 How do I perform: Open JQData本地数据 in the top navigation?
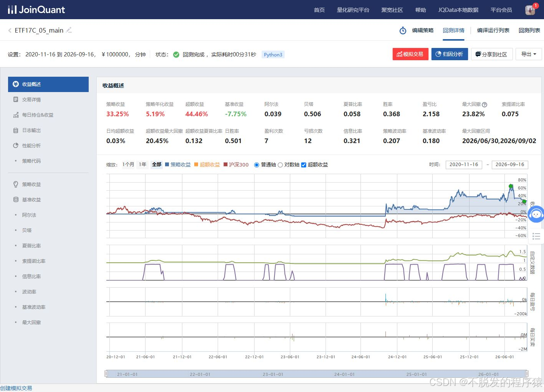pos(458,10)
